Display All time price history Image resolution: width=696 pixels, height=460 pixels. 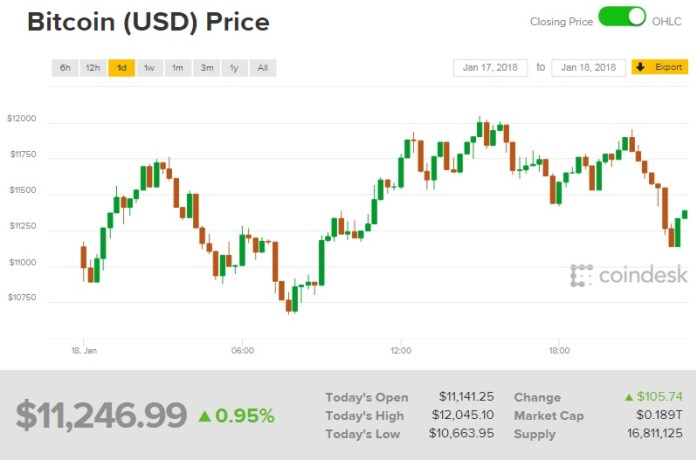point(262,68)
